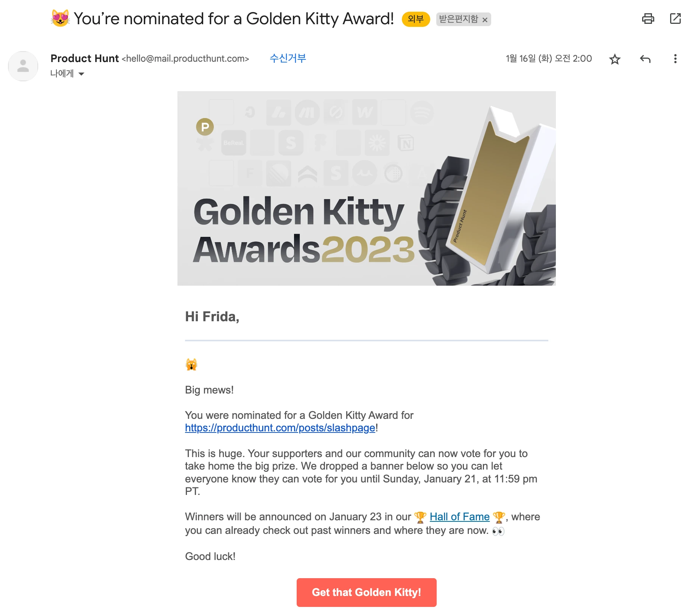Image resolution: width=697 pixels, height=616 pixels.
Task: Click the email timestamp 1월 16일 (화)
Action: [549, 59]
